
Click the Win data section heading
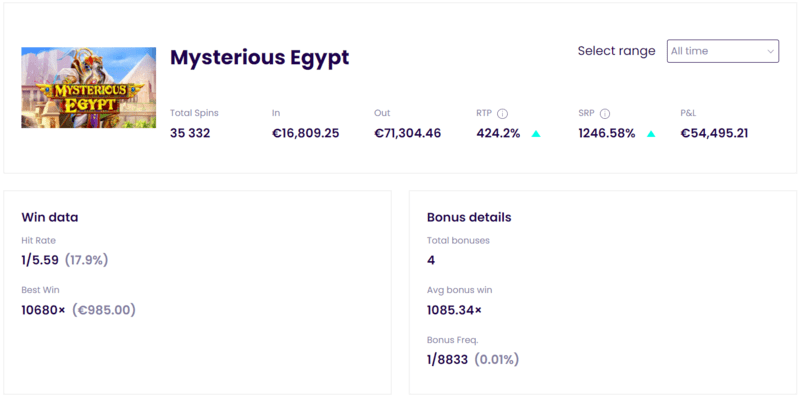(50, 217)
